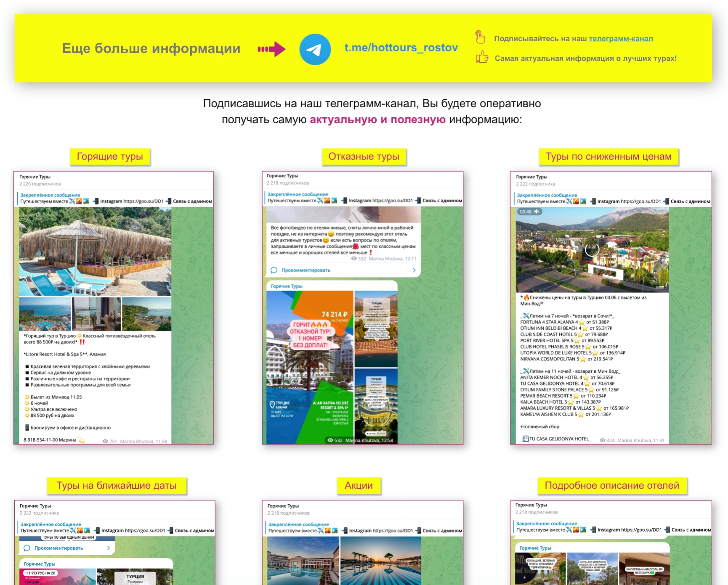Click the pink arrow pointing to Telegram
Screen dimensions: 728x585
pyautogui.click(x=272, y=49)
